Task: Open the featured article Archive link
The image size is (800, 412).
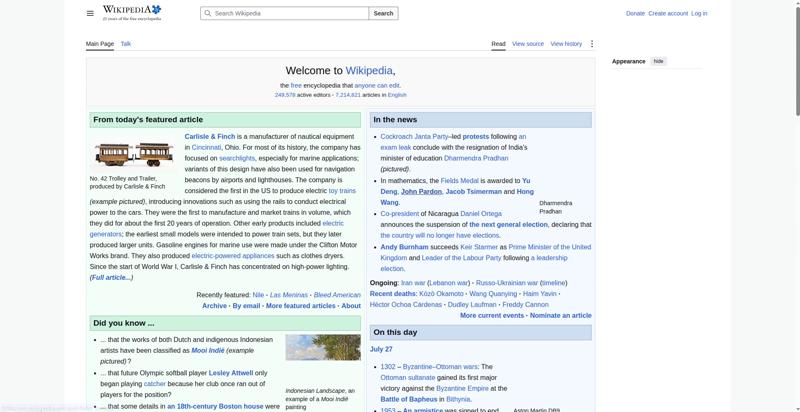Action: [214, 306]
